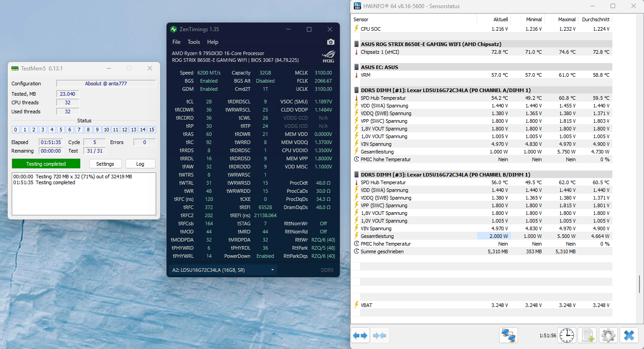Select the CPU SOC sensor row
This screenshot has width=644, height=349.
pos(482,29)
